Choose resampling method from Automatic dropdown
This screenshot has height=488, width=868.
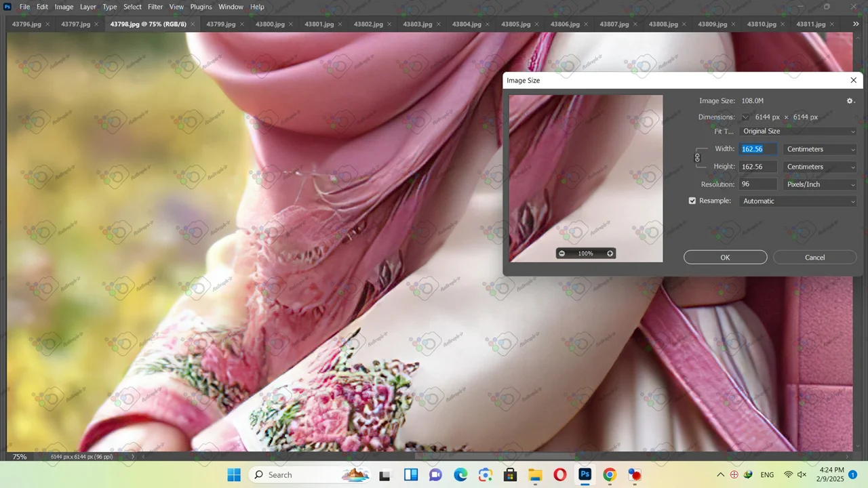(x=798, y=201)
